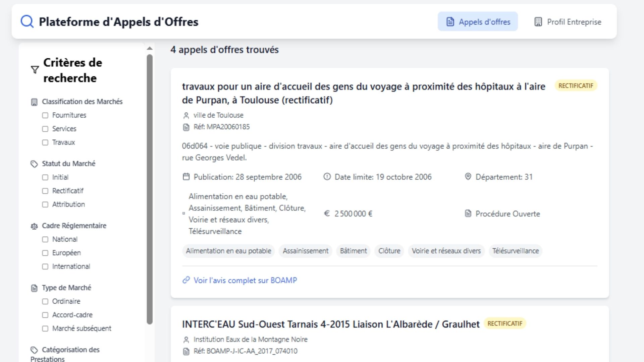Click the scales icon beside Cadre Réglementaire
The image size is (644, 362).
coord(34,226)
